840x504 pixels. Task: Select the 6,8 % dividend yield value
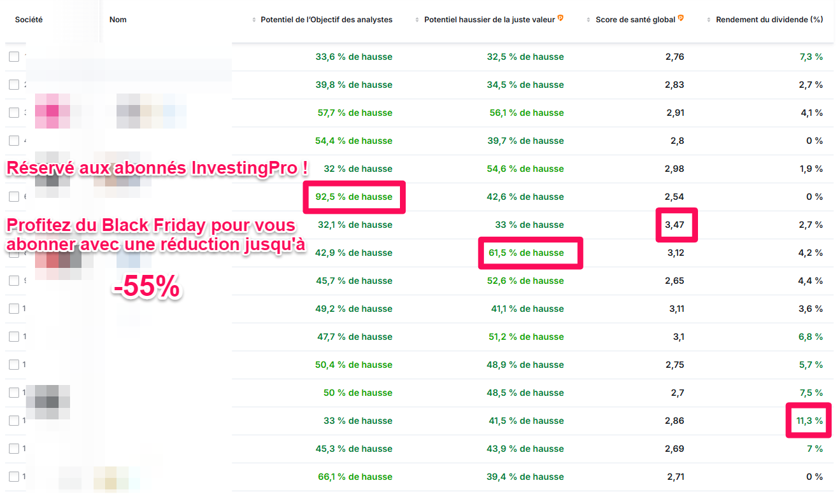[811, 337]
